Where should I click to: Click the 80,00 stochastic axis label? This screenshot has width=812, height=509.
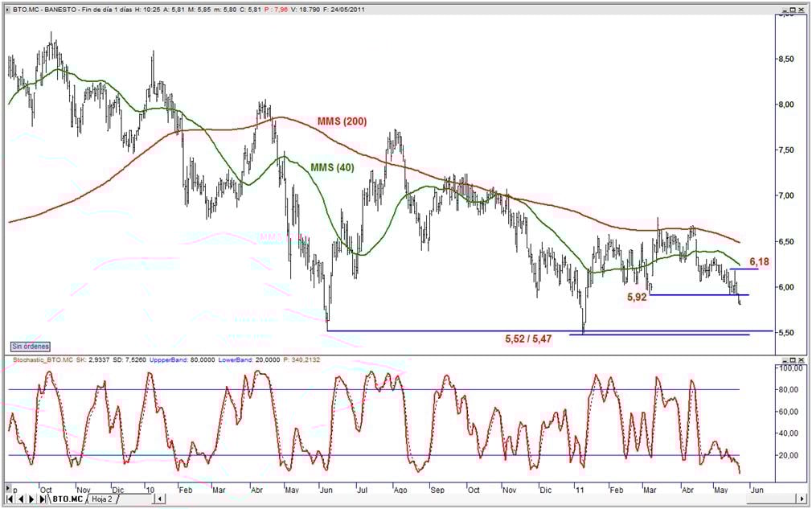coord(789,390)
